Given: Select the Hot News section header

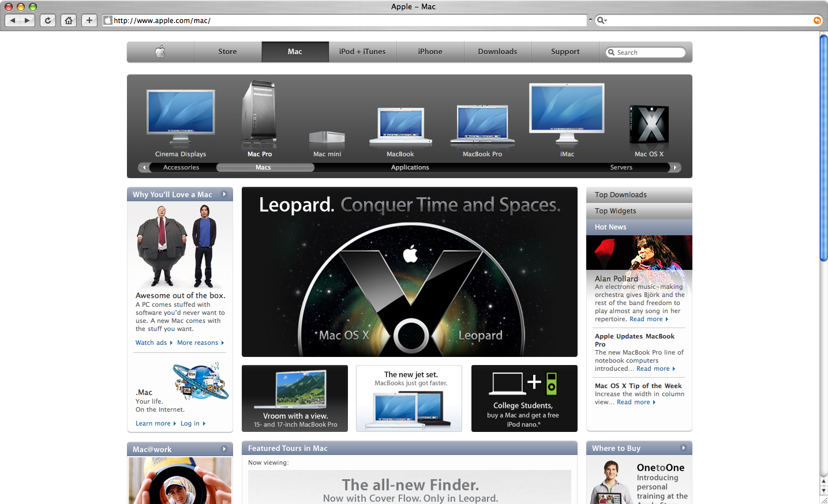Looking at the screenshot, I should pos(639,227).
